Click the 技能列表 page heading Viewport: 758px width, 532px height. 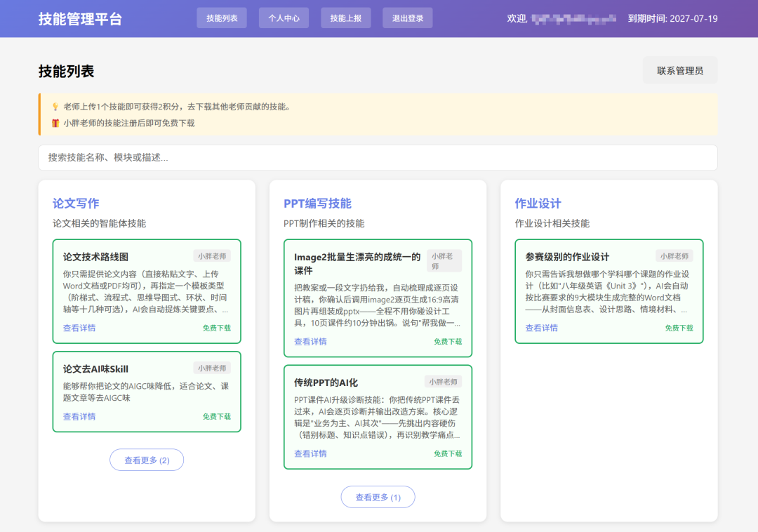click(x=66, y=71)
